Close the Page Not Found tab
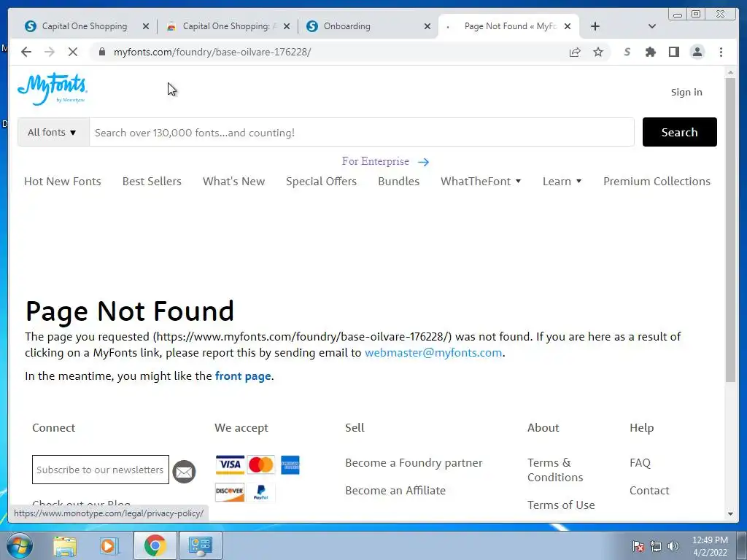This screenshot has width=747, height=560. (x=568, y=26)
